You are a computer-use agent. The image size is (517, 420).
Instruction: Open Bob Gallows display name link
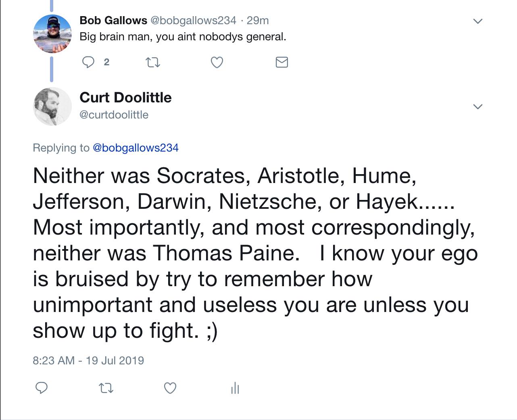(x=113, y=20)
